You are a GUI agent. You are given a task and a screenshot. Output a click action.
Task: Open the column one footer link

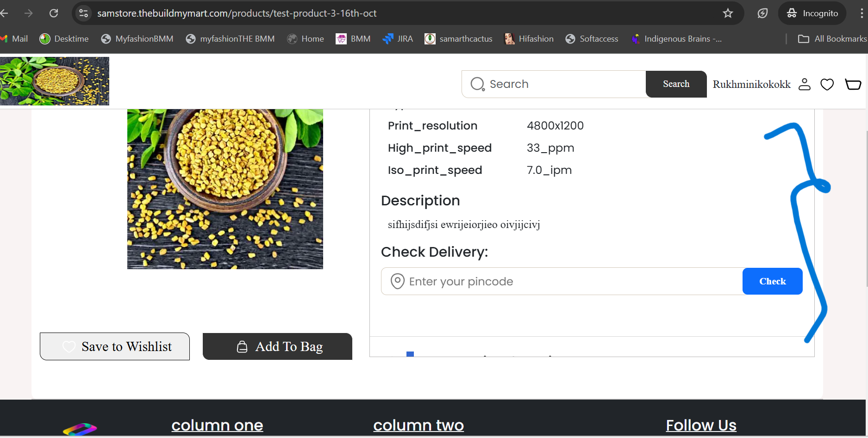pos(217,425)
